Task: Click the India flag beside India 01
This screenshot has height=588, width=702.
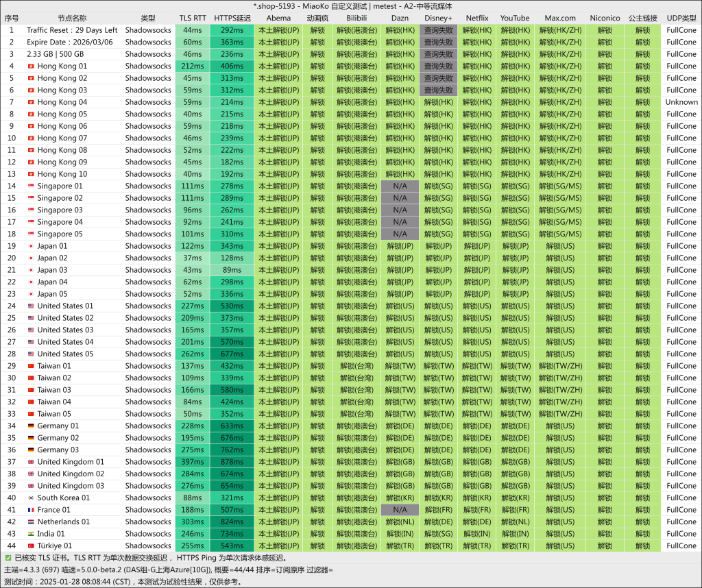Action: click(31, 534)
